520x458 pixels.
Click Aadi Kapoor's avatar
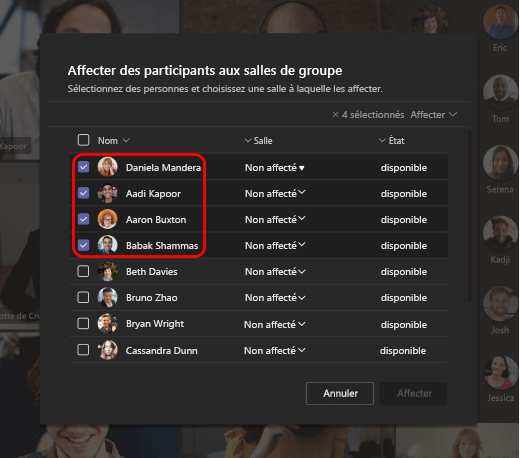[107, 193]
